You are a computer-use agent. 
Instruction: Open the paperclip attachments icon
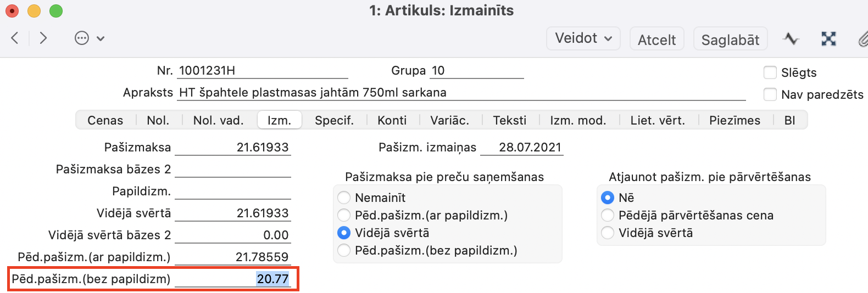(x=862, y=39)
